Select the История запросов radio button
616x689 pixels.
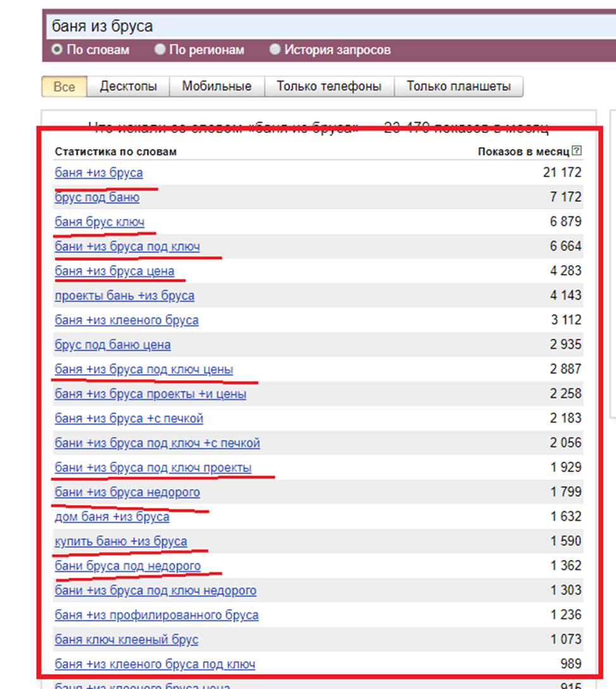coord(275,49)
